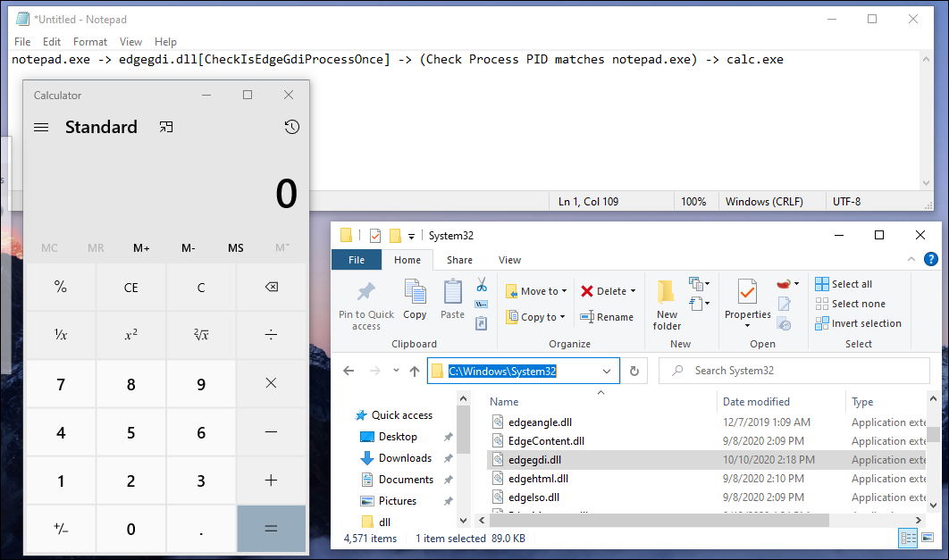
Task: Click the plus/minus sign key in Calculator
Action: pos(61,529)
